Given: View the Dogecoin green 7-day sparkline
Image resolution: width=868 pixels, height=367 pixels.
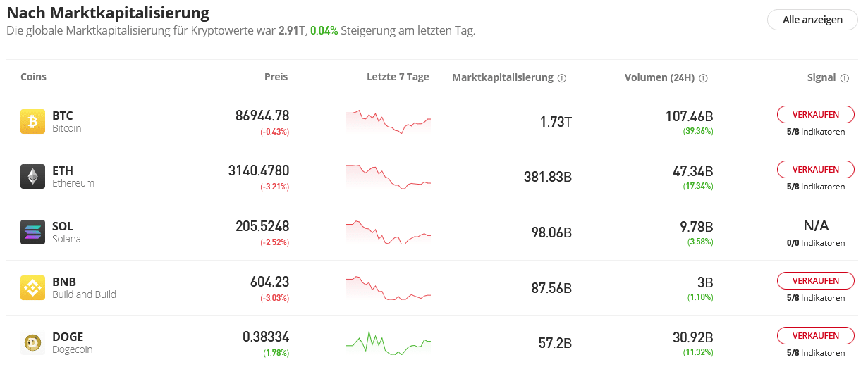Looking at the screenshot, I should click(388, 343).
